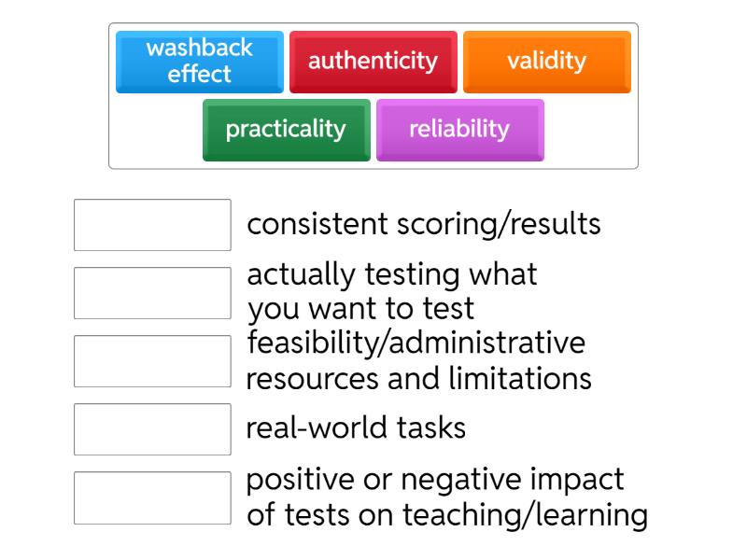Click the orange tile in the word bank

(546, 62)
